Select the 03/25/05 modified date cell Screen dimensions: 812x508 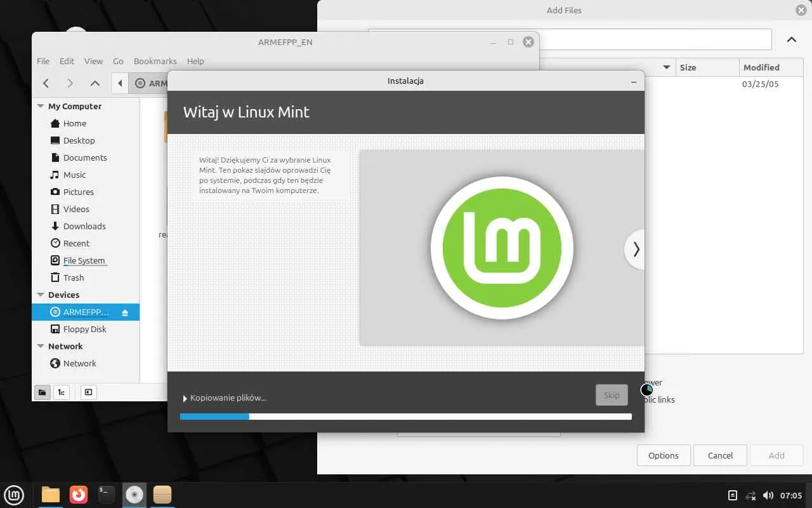(x=760, y=84)
